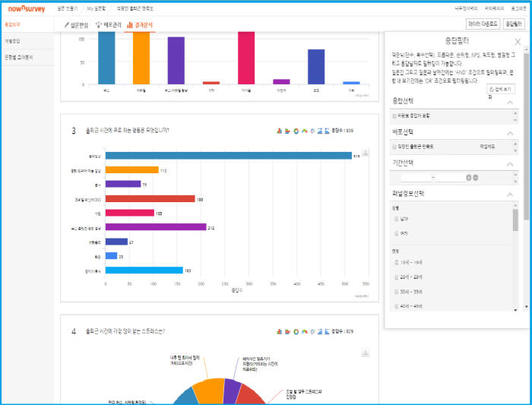
Task: Select horizontal bar chart icon for question 4
Action: [287, 331]
